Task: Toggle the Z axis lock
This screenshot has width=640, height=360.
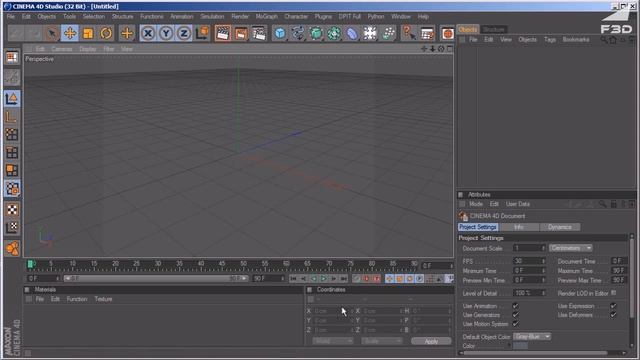Action: 184,33
